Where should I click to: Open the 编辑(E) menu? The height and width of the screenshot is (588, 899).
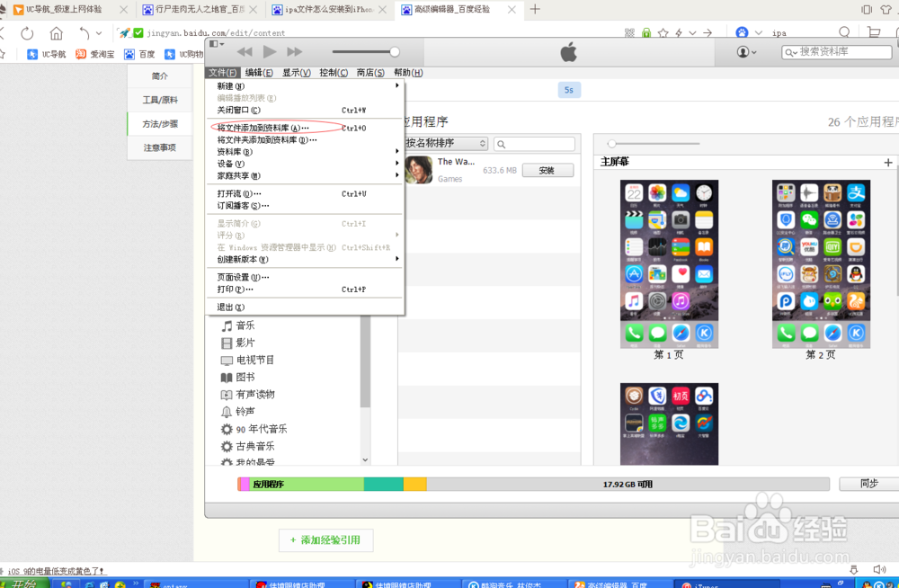259,73
